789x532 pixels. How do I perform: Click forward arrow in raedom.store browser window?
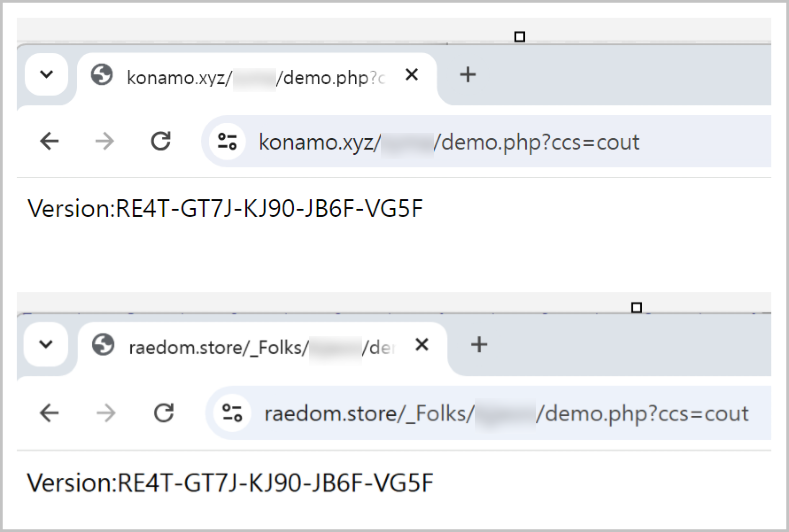pos(106,413)
